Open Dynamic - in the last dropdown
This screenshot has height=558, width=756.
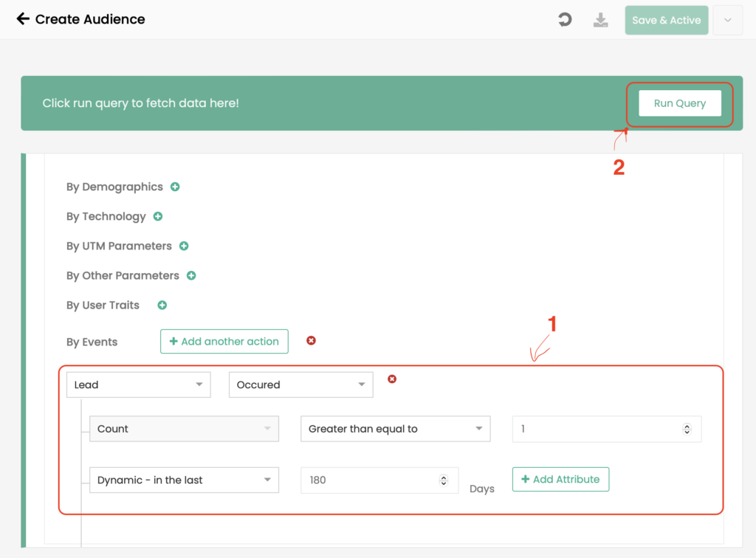(x=184, y=480)
